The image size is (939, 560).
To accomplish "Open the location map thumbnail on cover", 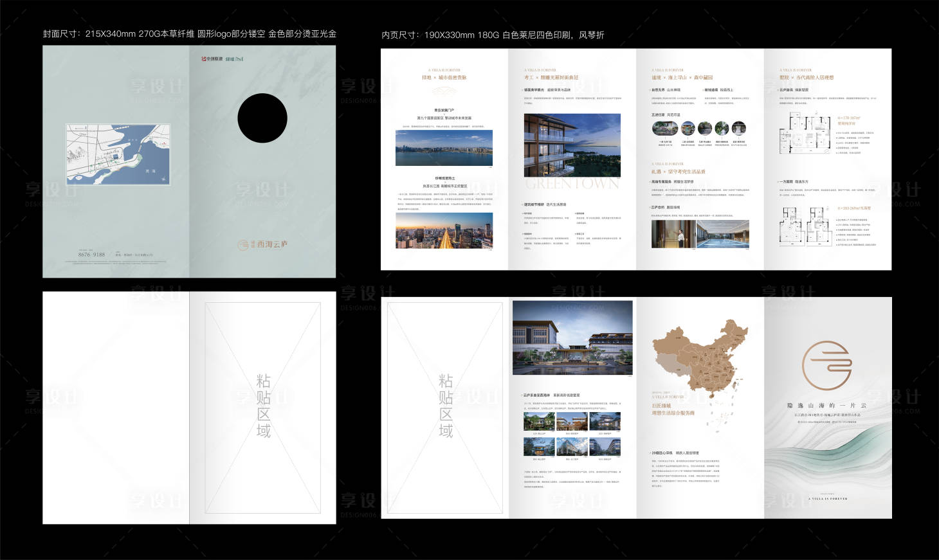I will click(118, 155).
